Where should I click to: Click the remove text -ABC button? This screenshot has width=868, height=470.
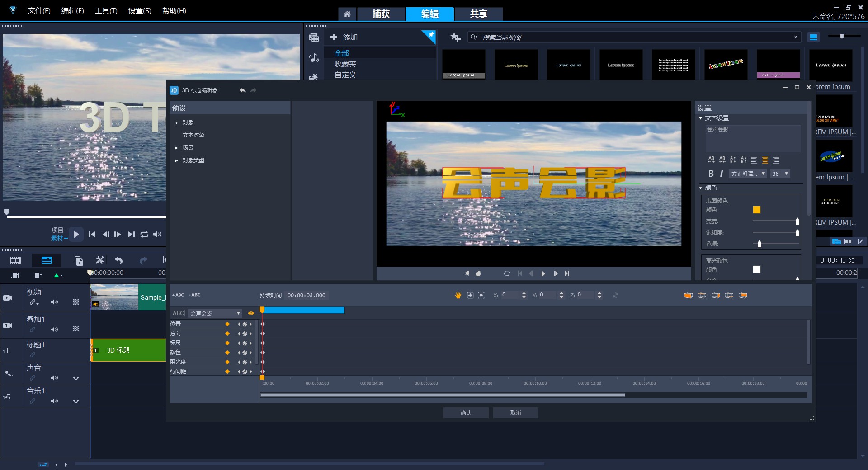pyautogui.click(x=194, y=295)
